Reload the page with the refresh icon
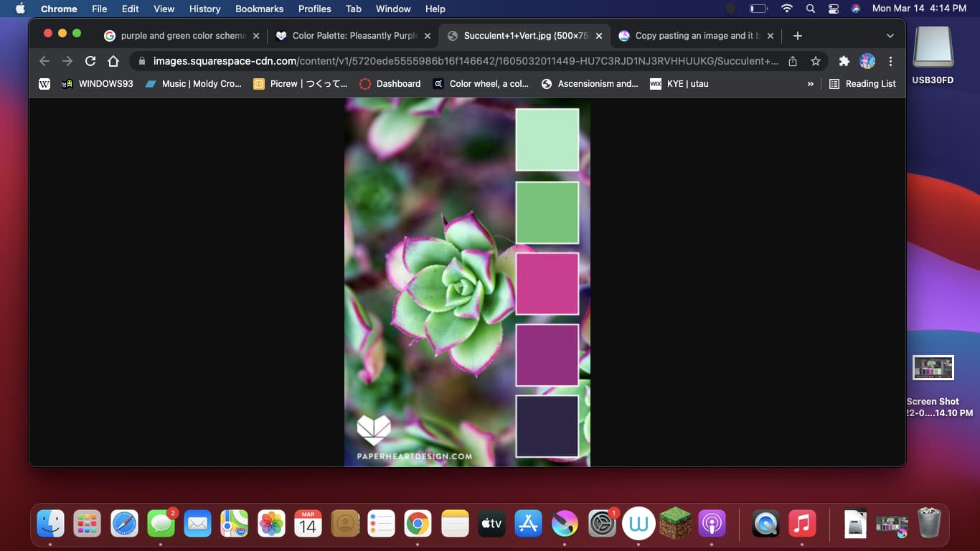The height and width of the screenshot is (551, 980). pyautogui.click(x=90, y=61)
